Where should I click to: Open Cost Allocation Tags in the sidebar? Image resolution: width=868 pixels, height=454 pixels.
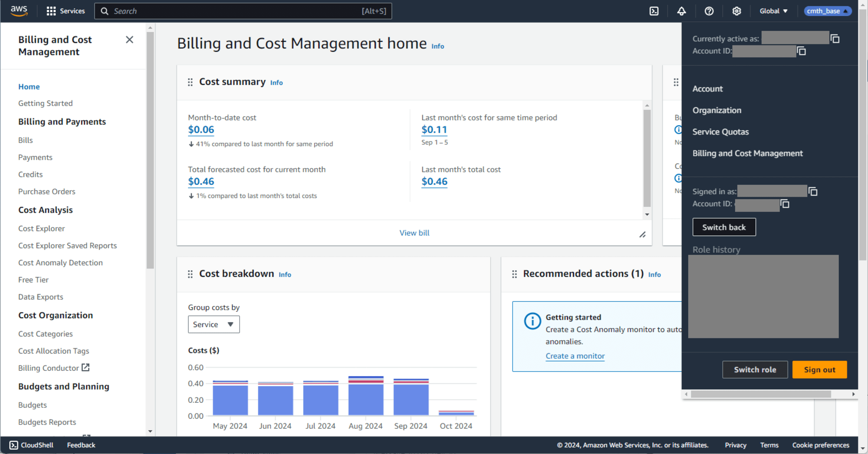pos(54,351)
